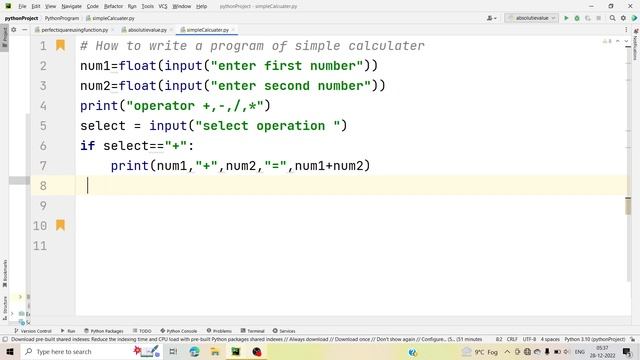Open the absolutevalue run configuration dropdown
Image resolution: width=640 pixels, height=360 pixels.
click(531, 18)
